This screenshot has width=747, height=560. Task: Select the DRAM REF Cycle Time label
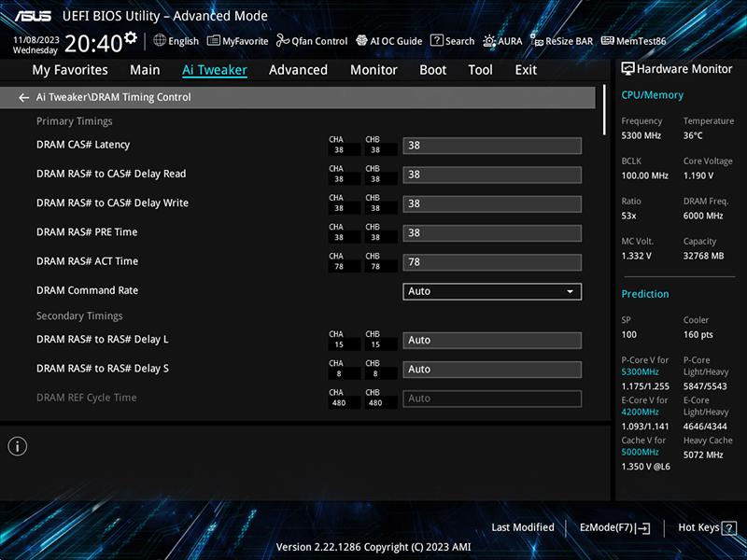[86, 398]
